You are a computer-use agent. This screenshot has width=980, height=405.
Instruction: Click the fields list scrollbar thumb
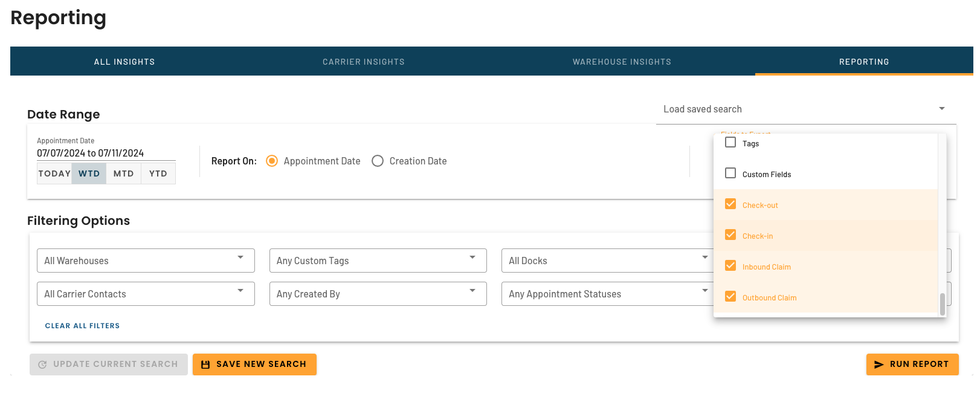coord(942,304)
